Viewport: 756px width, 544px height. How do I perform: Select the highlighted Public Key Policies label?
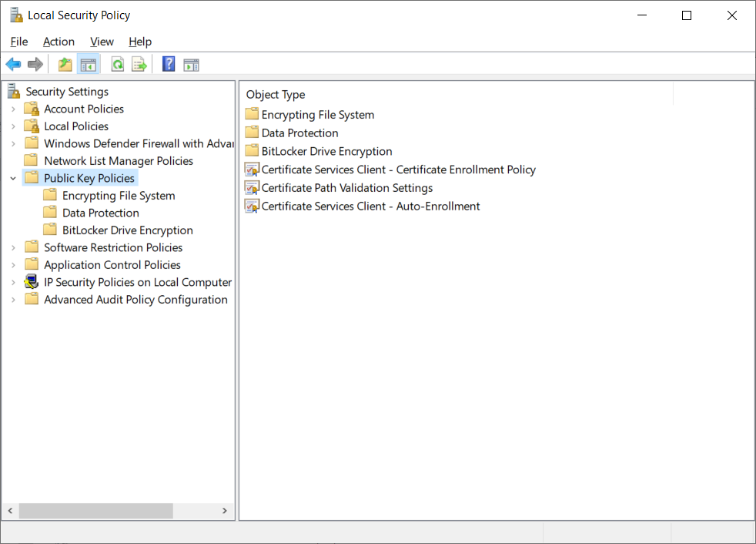[x=89, y=179]
